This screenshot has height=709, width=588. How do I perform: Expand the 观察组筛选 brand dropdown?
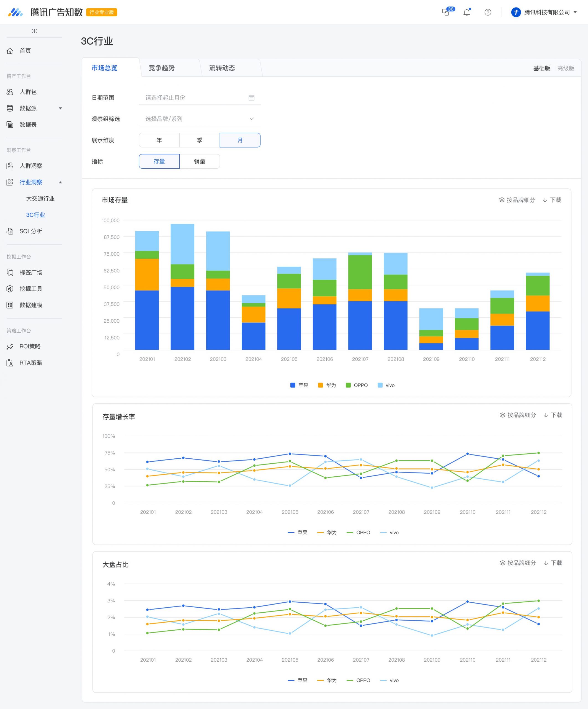200,119
